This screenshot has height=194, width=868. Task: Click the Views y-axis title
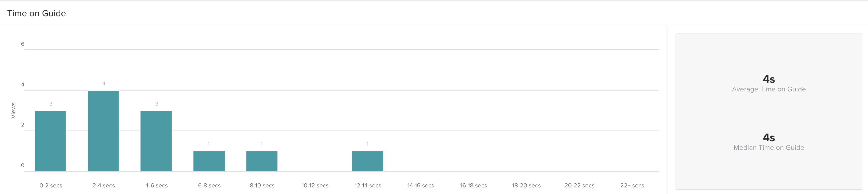click(x=13, y=110)
